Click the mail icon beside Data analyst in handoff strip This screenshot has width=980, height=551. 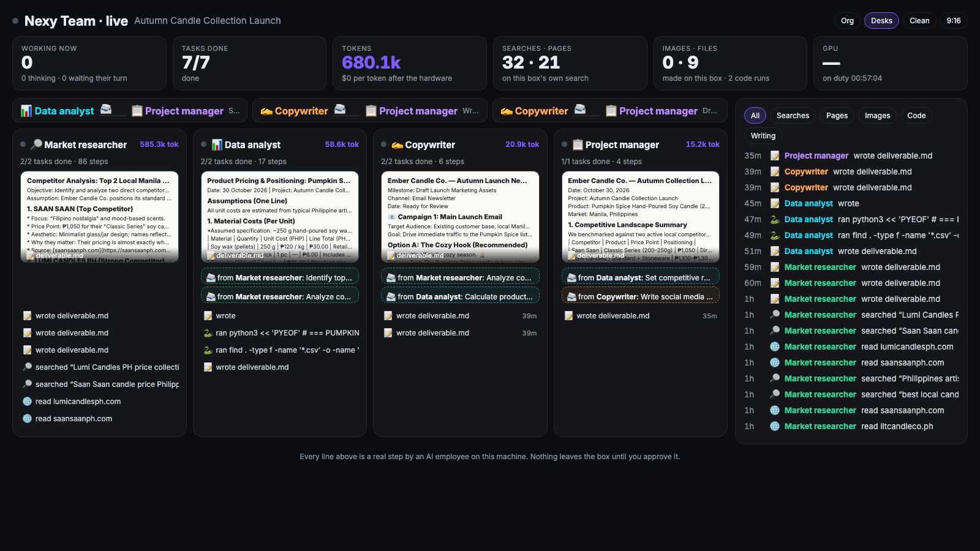106,109
